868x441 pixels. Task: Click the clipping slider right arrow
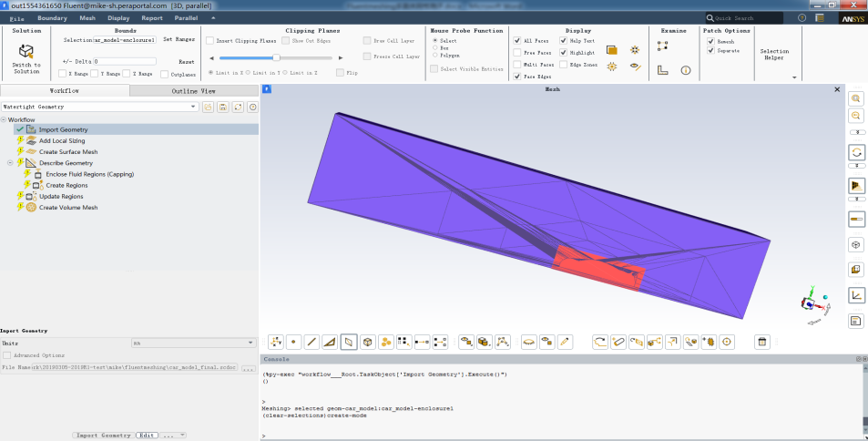click(x=341, y=58)
